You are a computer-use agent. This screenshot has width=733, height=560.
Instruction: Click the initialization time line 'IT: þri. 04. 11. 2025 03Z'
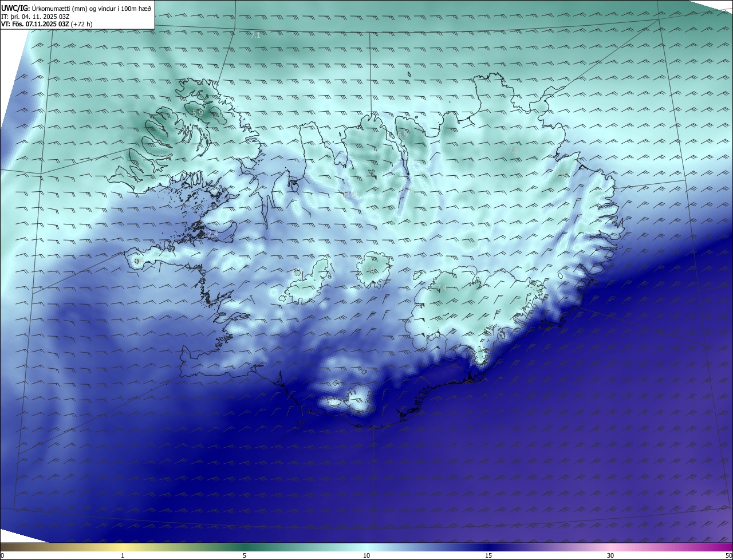click(x=36, y=17)
